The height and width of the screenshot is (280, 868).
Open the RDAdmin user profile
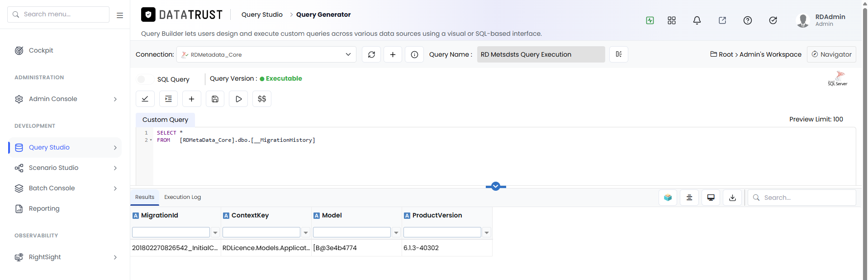click(821, 20)
